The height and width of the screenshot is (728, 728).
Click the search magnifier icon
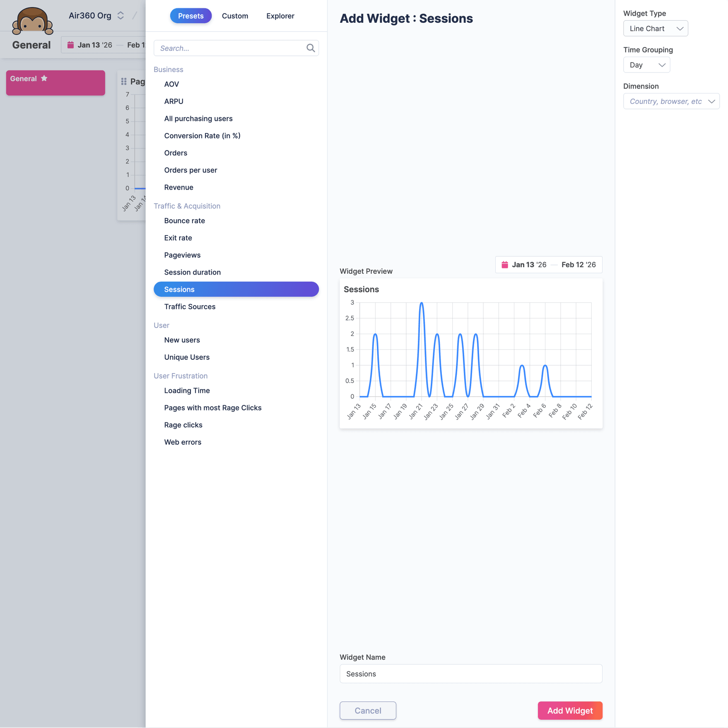tap(310, 48)
